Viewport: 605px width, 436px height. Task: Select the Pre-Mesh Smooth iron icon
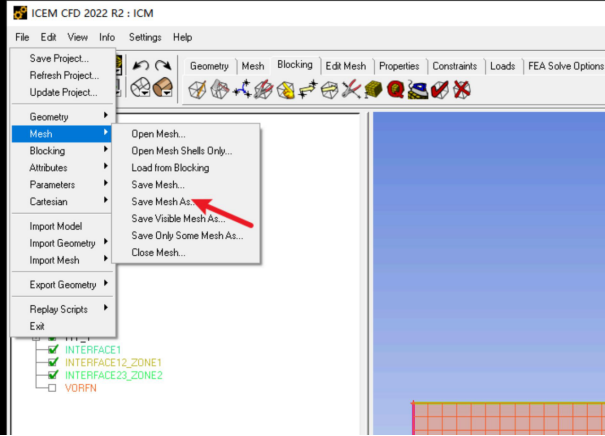coord(417,90)
